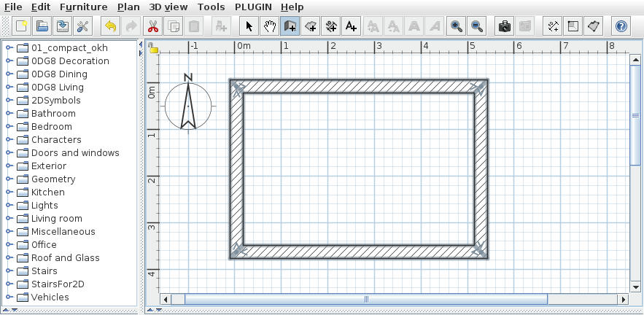Open preferences with the tools icon

83,27
